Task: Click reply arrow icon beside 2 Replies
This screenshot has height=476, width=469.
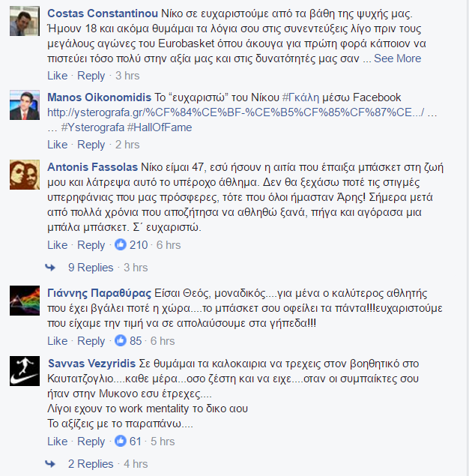Action: (x=50, y=464)
